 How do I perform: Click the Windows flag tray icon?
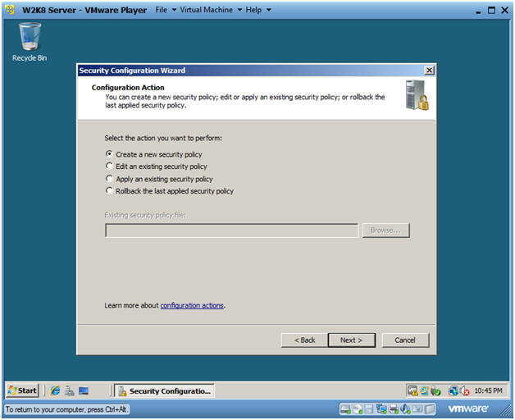(424, 390)
